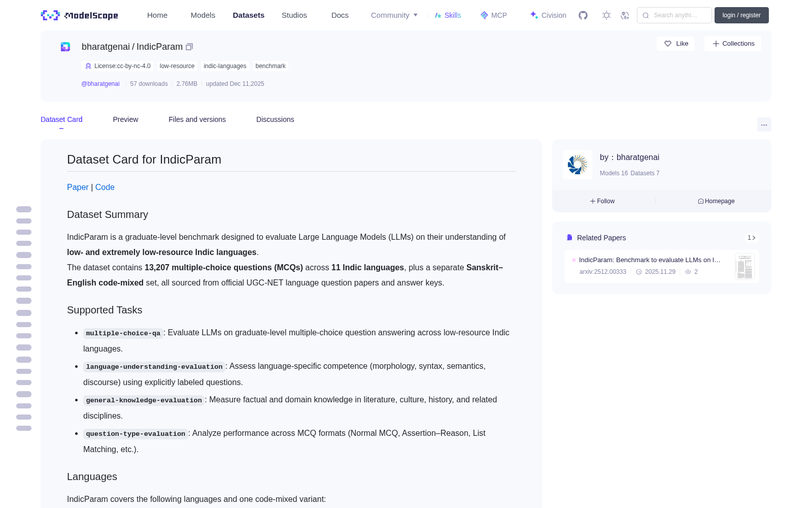Switch language with the translate icon
Image resolution: width=812 pixels, height=508 pixels.
tap(625, 15)
